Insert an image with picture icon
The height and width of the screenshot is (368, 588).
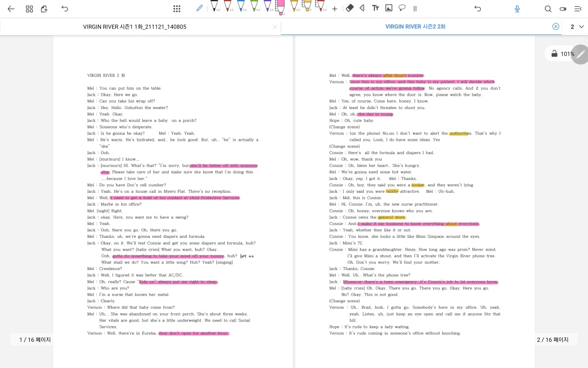click(x=389, y=8)
